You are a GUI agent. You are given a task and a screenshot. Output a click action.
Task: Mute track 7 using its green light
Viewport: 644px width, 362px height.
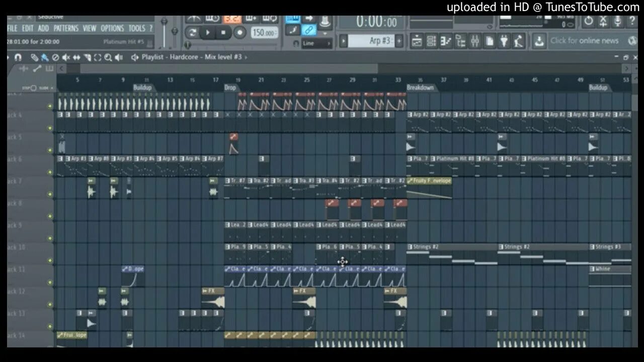pos(50,194)
